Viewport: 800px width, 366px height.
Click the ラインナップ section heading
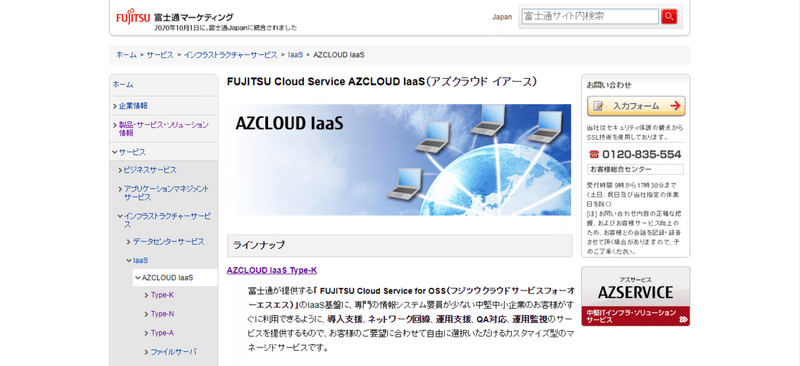[399, 246]
